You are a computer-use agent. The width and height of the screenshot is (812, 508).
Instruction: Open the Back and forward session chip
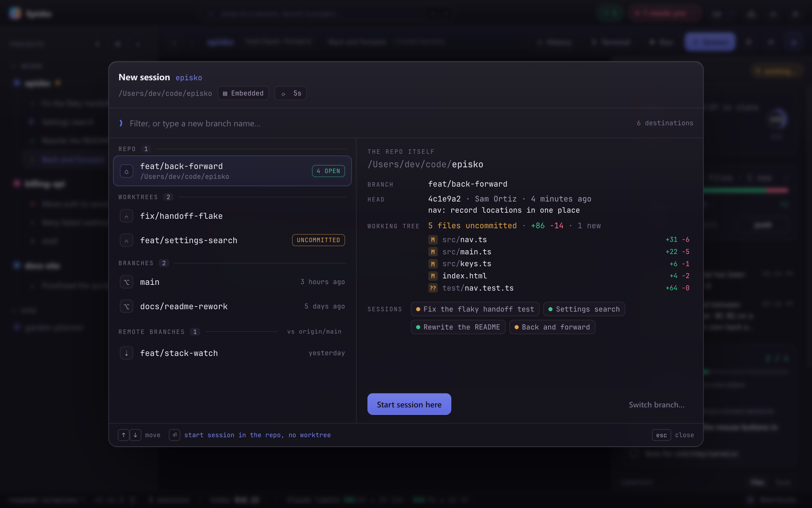click(x=552, y=327)
